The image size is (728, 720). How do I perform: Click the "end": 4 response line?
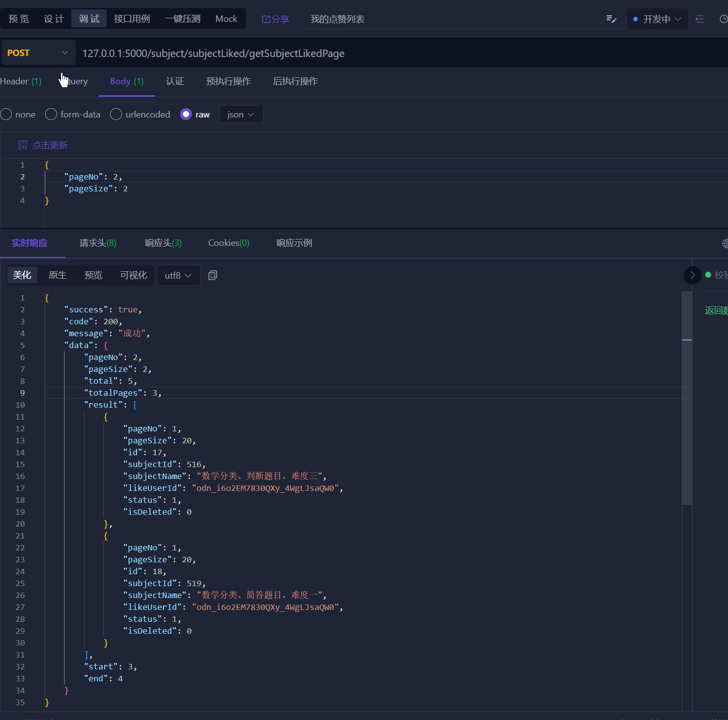tap(103, 679)
